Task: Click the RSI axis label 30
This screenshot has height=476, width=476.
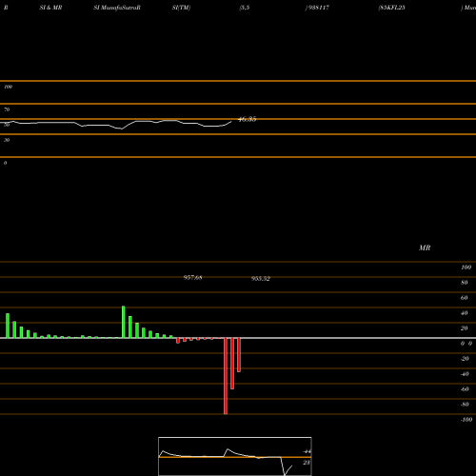Action: click(7, 140)
